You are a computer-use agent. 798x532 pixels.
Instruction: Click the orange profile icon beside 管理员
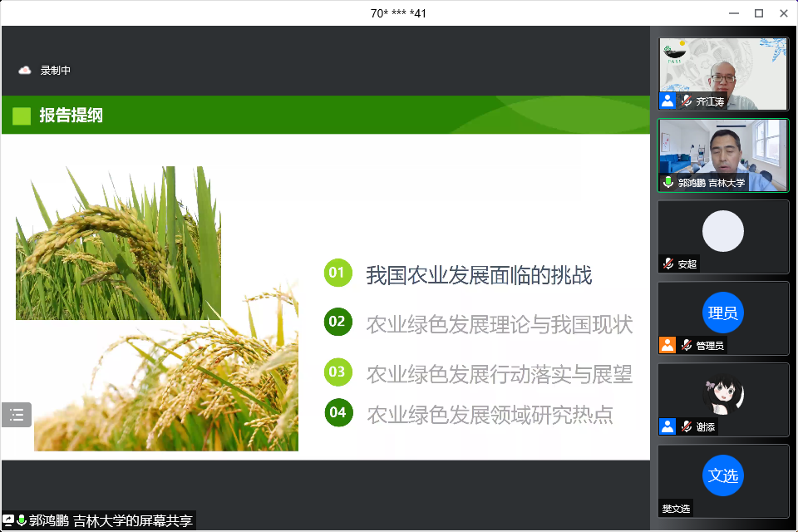667,345
